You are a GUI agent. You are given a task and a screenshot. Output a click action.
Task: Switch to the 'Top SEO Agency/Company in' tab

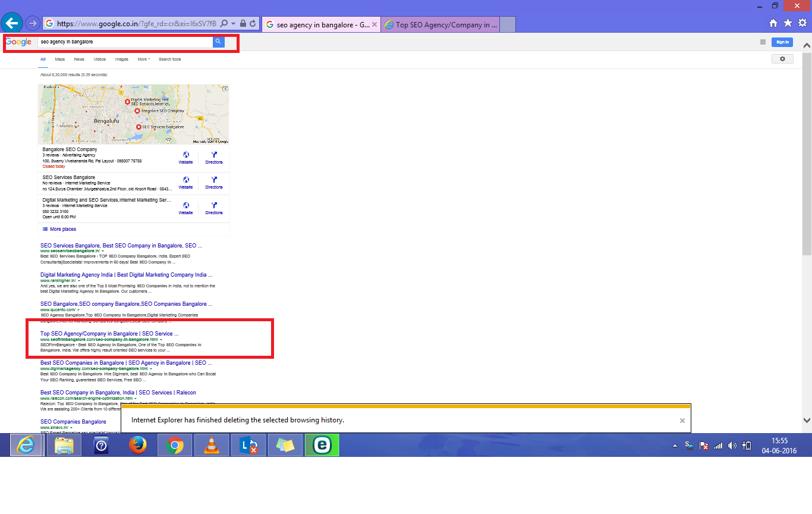440,24
